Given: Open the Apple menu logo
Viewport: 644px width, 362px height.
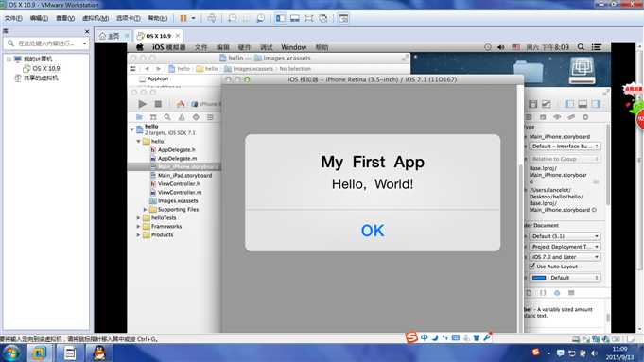Looking at the screenshot, I should click(140, 47).
